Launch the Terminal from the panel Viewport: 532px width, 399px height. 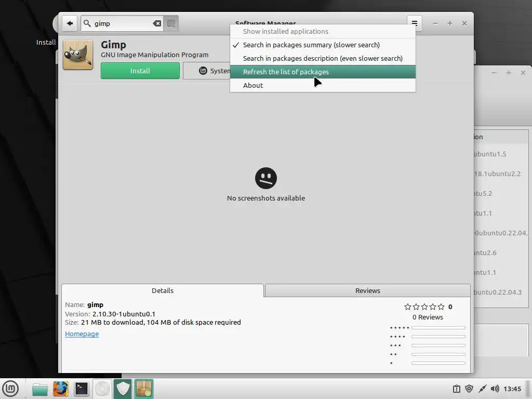click(x=82, y=389)
